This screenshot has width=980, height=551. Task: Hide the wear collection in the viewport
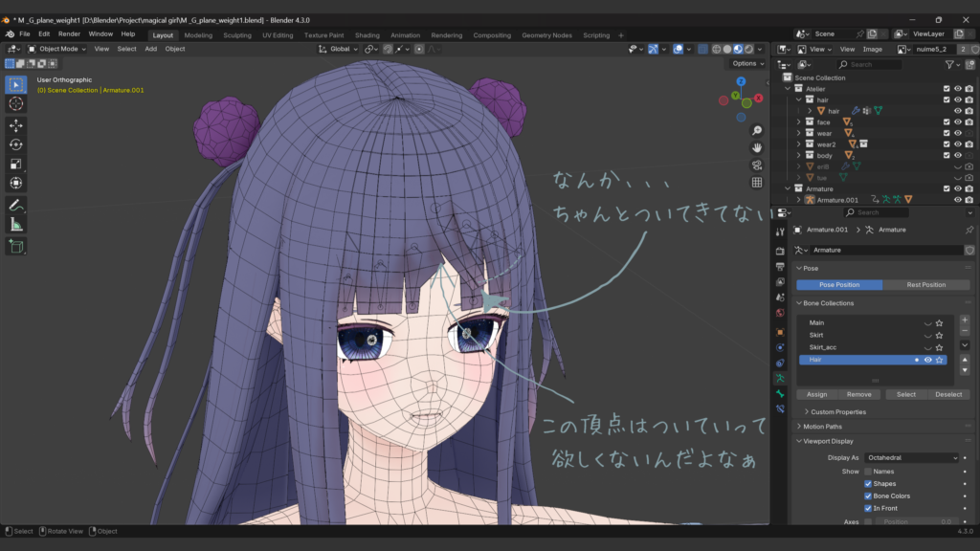coord(958,133)
